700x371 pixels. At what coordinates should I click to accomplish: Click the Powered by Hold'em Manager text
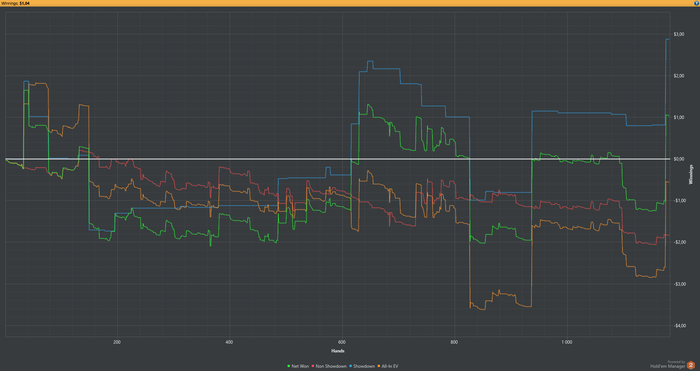[x=667, y=364]
